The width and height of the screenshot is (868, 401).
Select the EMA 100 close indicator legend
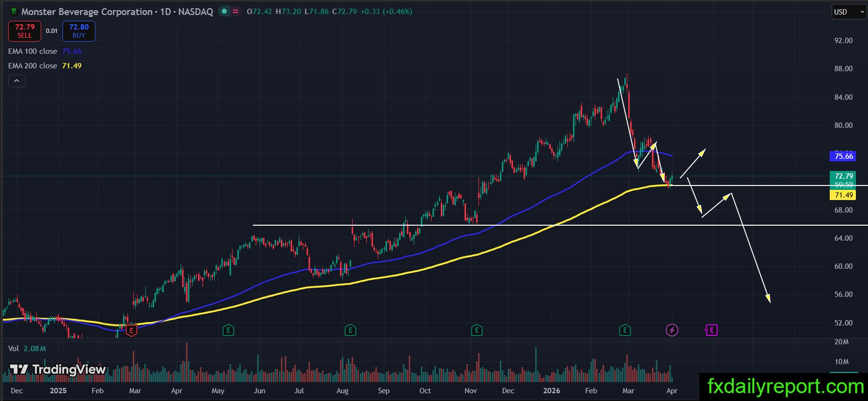pos(45,51)
